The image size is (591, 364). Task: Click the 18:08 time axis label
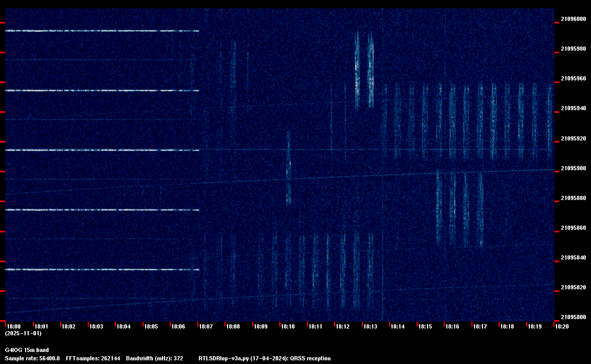click(233, 326)
